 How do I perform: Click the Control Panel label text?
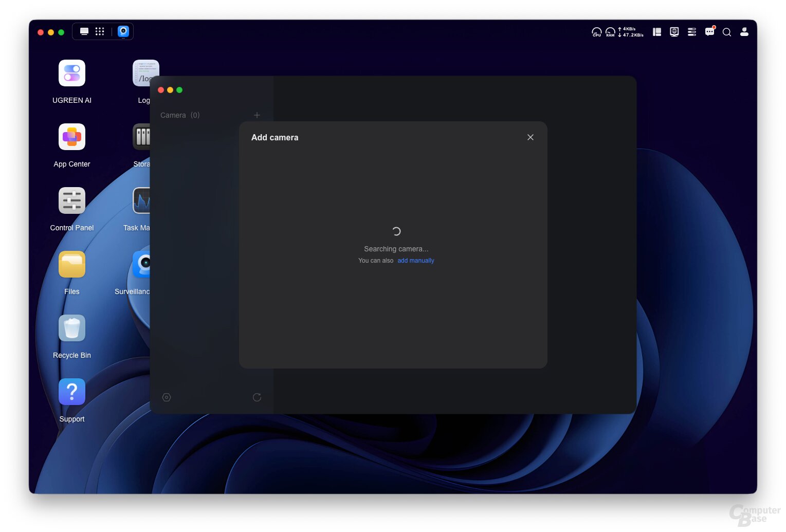[x=72, y=228]
